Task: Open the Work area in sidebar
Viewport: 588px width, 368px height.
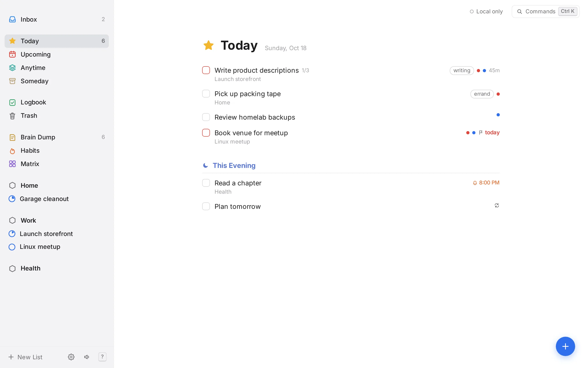Action: point(57,220)
